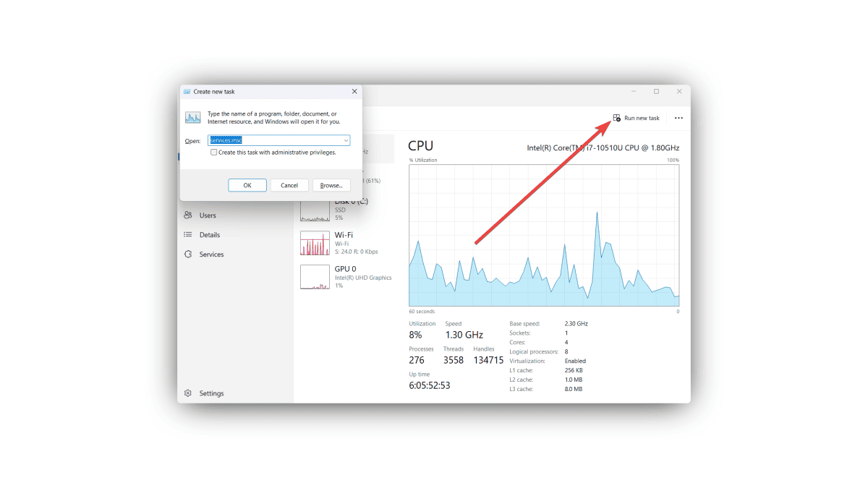868x488 pixels.
Task: Click the Create new task title bar icon
Action: pyautogui.click(x=187, y=92)
